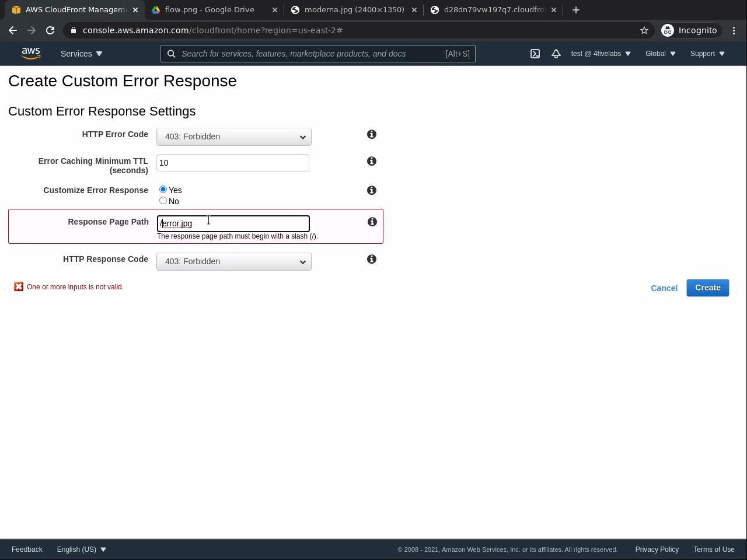This screenshot has width=747, height=560.
Task: Select No for Customize Error Response
Action: (x=163, y=201)
